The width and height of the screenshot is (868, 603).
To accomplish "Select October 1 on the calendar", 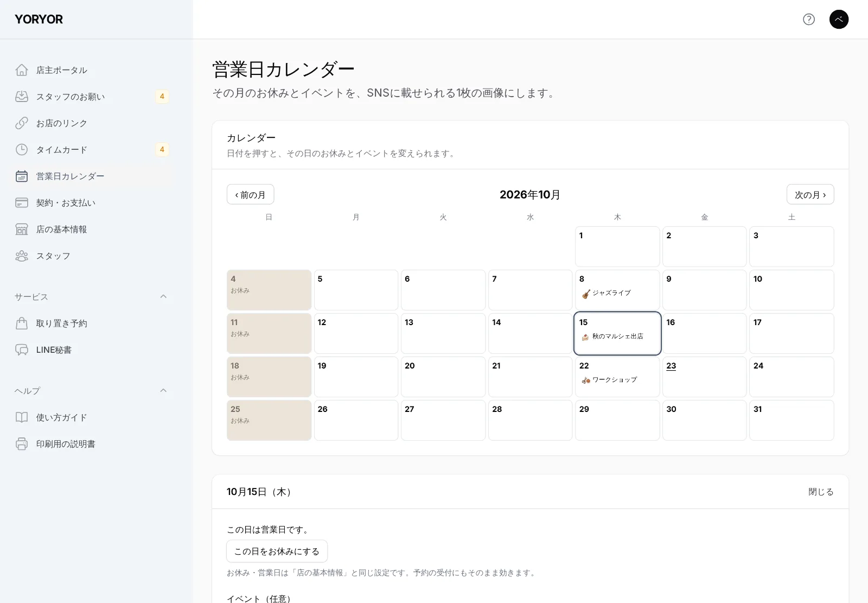I will [x=617, y=246].
